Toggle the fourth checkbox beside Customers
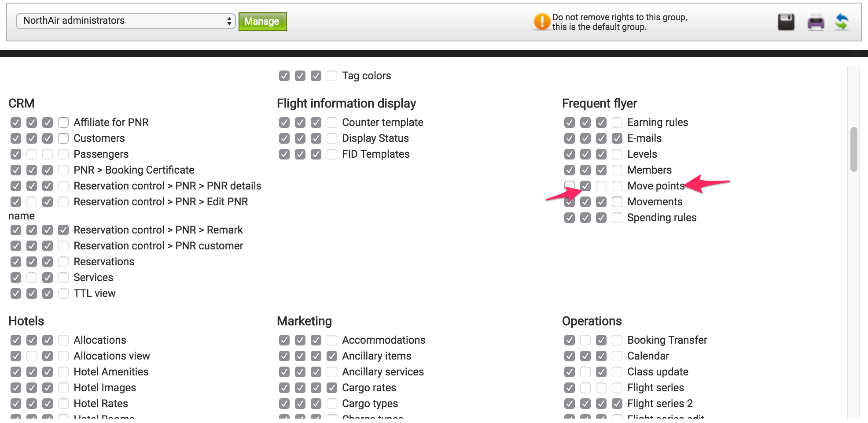This screenshot has width=868, height=423. pos(63,138)
